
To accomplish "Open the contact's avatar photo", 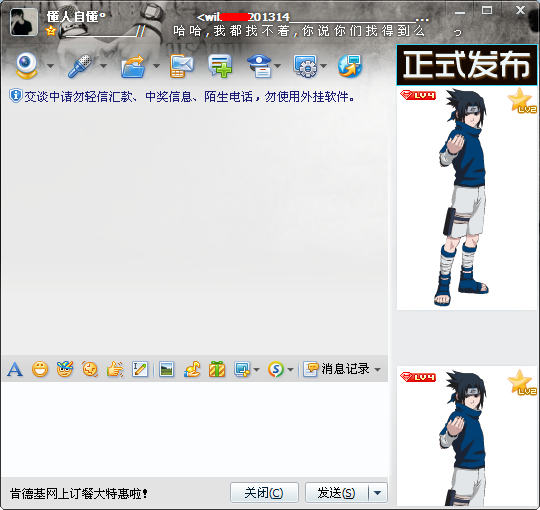I will 24,22.
